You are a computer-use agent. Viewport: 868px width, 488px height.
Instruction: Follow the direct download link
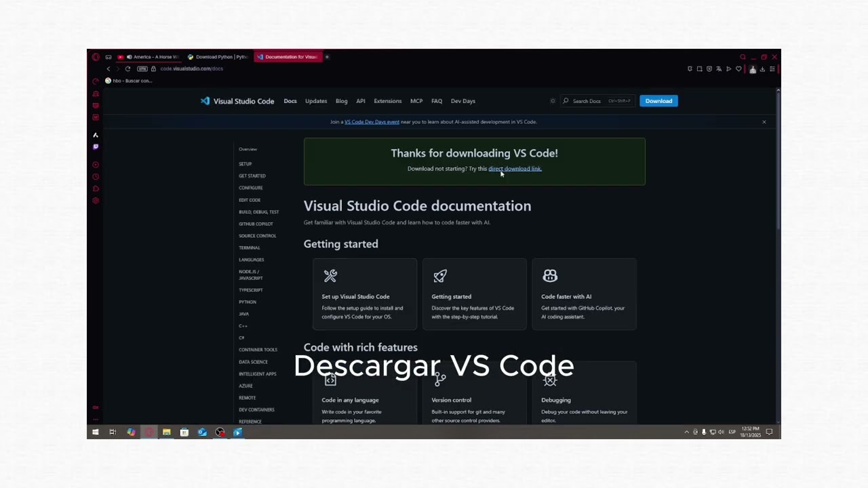coord(515,169)
